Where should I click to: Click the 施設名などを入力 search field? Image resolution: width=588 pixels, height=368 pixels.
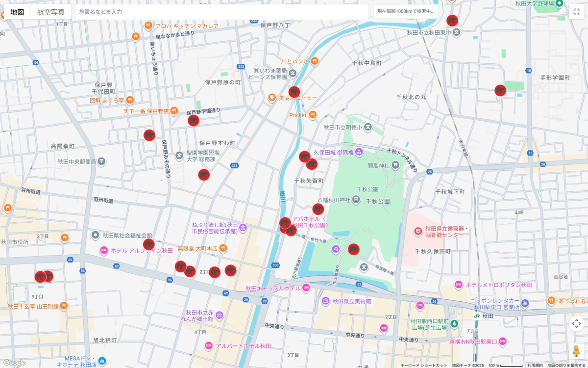click(x=220, y=12)
